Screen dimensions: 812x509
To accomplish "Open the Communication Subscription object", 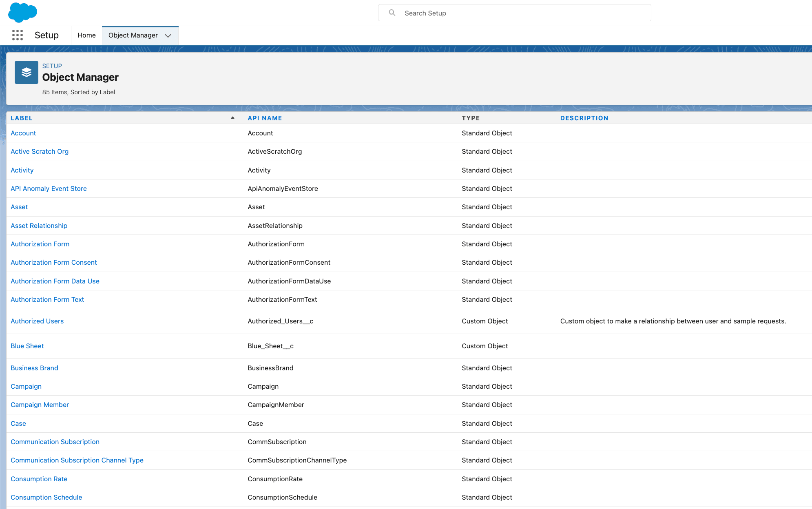I will point(55,442).
